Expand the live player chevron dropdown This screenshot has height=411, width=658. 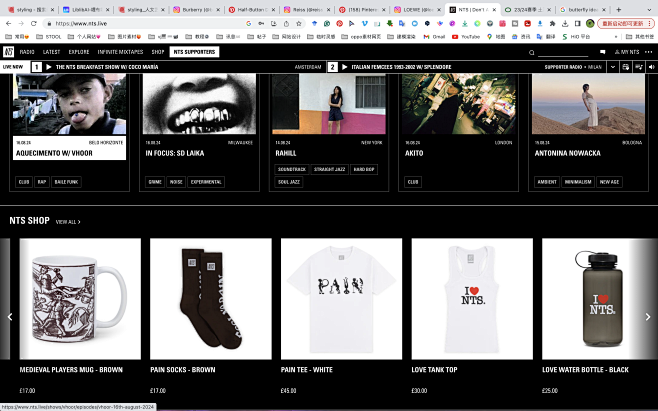613,67
